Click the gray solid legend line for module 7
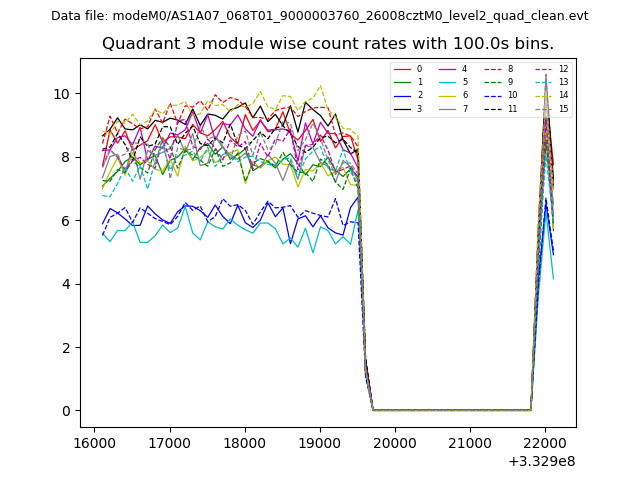This screenshot has height=480, width=640. click(x=448, y=108)
